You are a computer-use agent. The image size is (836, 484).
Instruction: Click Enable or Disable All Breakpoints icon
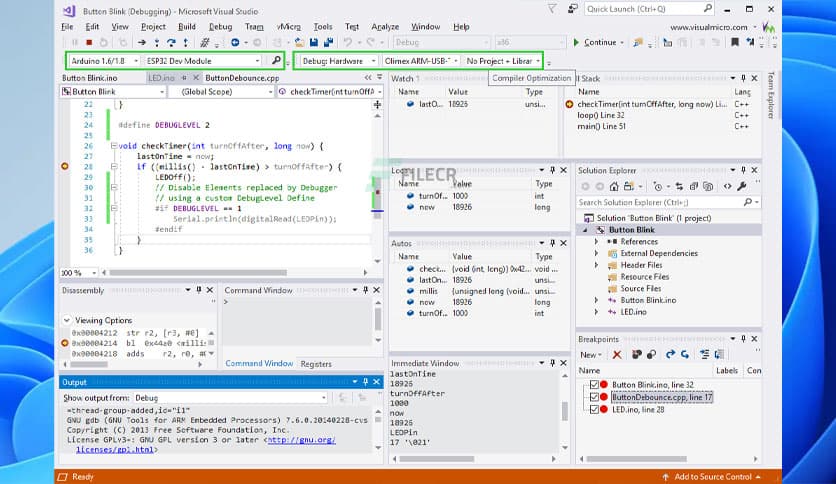652,354
